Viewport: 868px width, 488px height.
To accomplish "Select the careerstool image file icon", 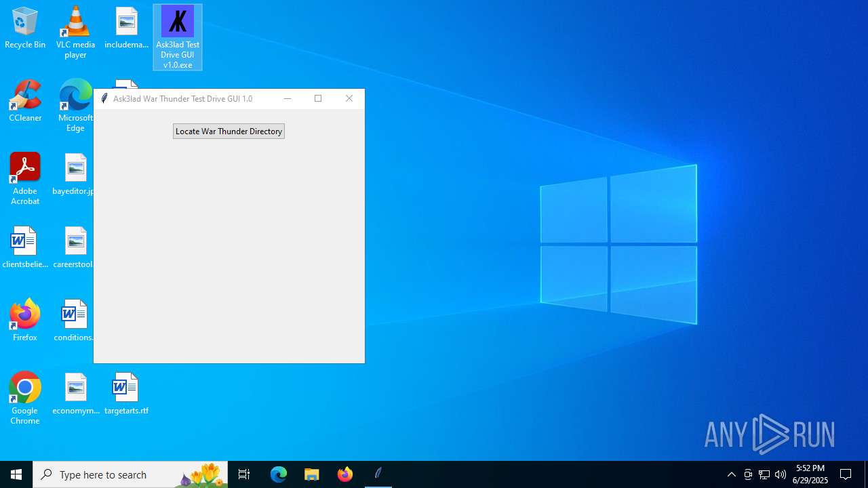I will point(74,248).
